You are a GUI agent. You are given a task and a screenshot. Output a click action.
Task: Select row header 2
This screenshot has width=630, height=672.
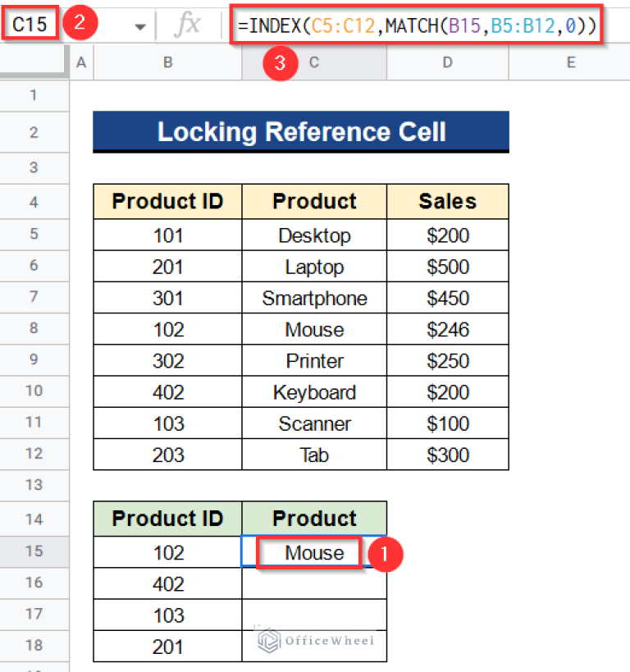pos(34,132)
